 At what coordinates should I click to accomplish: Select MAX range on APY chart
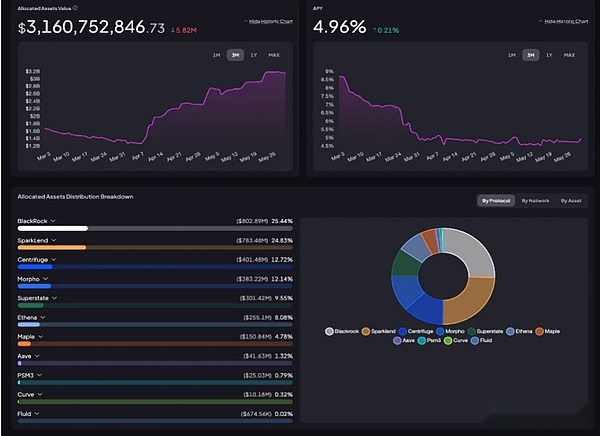click(x=569, y=55)
